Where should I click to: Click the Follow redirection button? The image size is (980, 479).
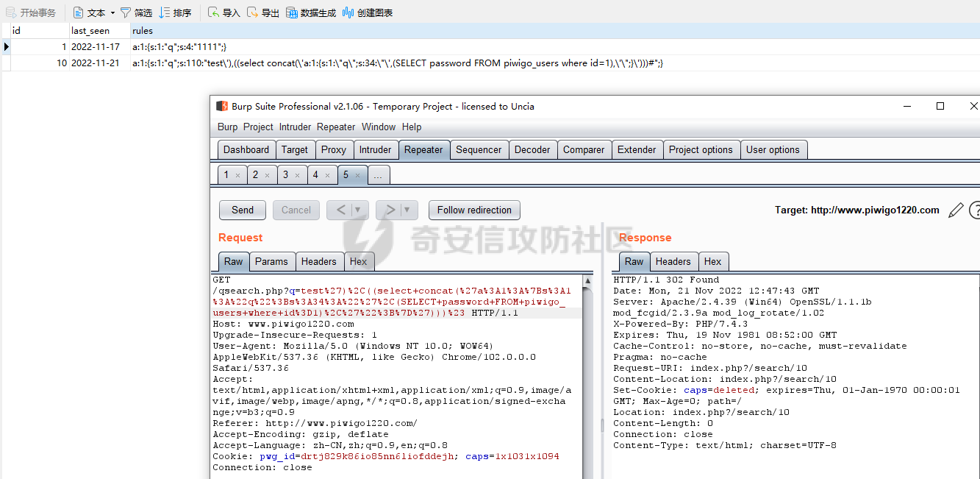coord(474,210)
